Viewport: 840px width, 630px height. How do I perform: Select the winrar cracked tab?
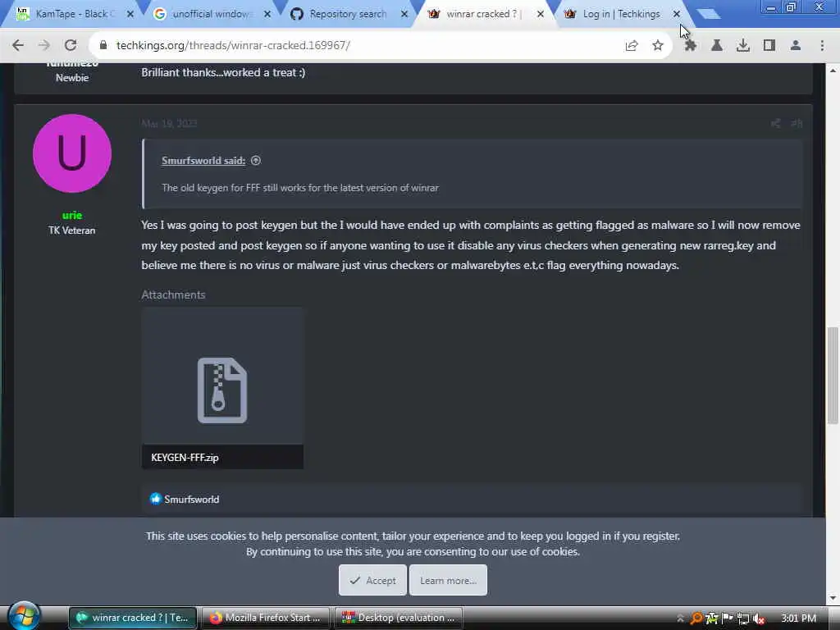486,15
